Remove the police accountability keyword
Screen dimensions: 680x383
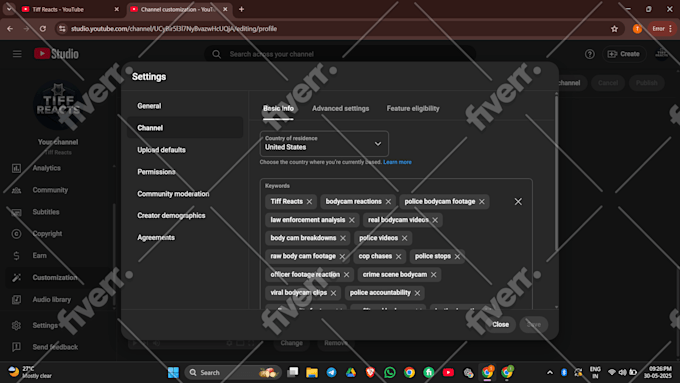coord(417,293)
